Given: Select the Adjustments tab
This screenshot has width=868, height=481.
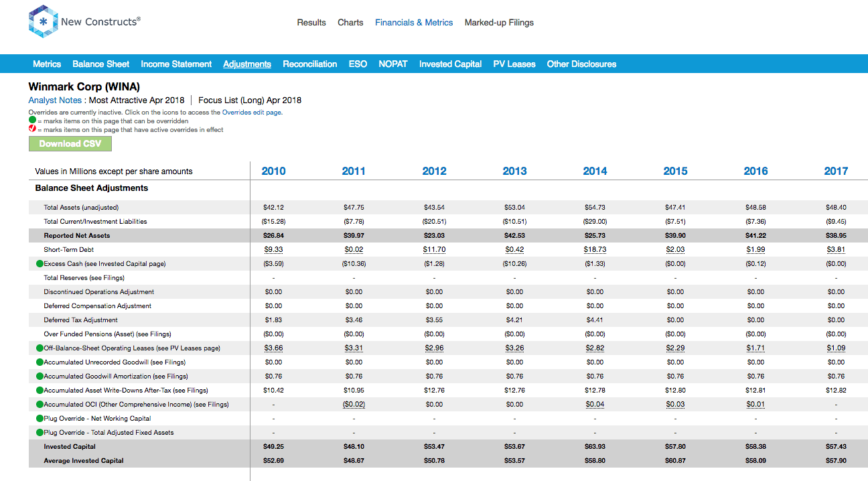Looking at the screenshot, I should click(247, 64).
